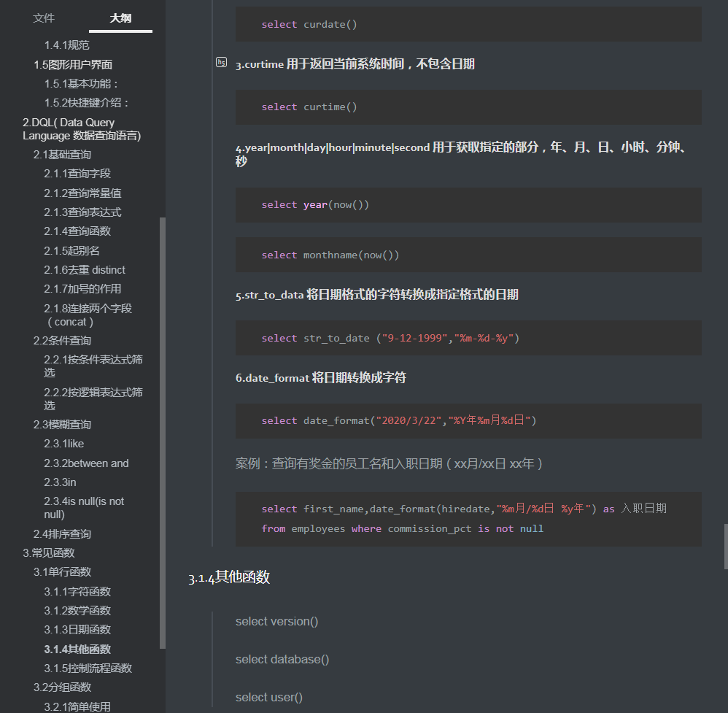This screenshot has width=728, height=713.
Task: Go to outline 2.2条件查询
Action: (x=62, y=341)
